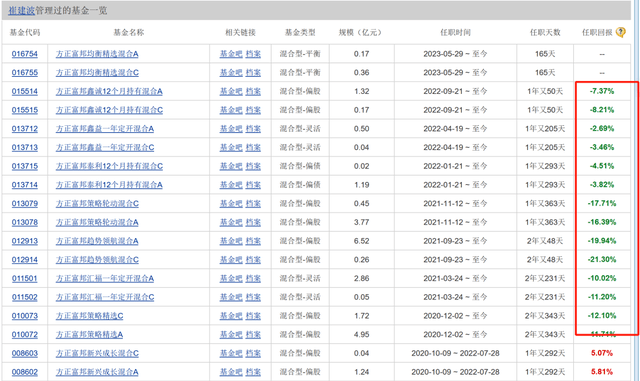Open fund code 010072 link

24,335
